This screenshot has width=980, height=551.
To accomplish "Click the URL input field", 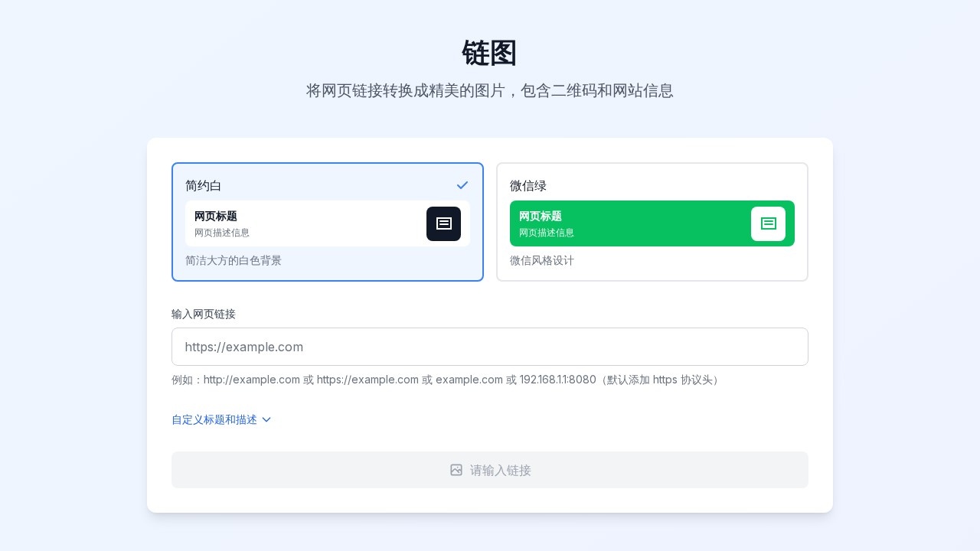I will tap(490, 347).
